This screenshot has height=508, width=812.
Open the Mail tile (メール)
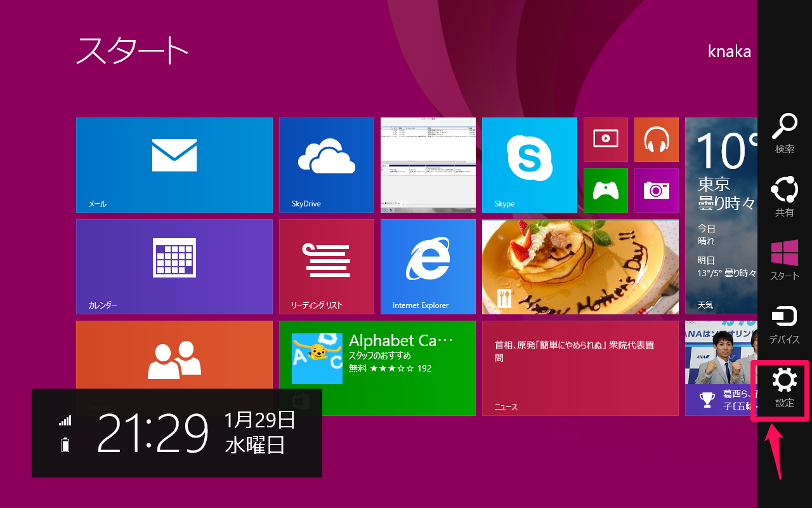tap(174, 165)
